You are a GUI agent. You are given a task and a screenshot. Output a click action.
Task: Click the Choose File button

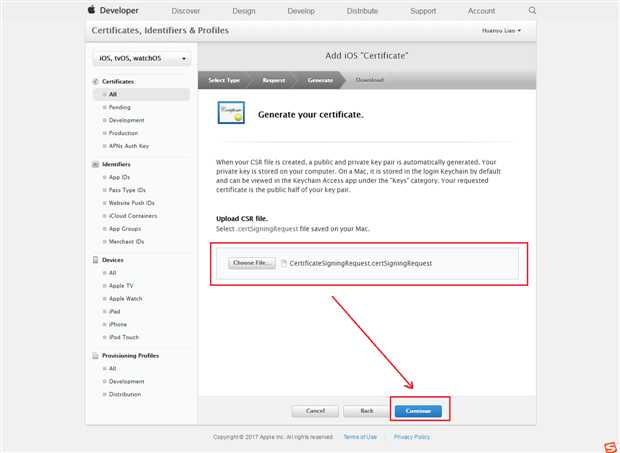(x=251, y=263)
